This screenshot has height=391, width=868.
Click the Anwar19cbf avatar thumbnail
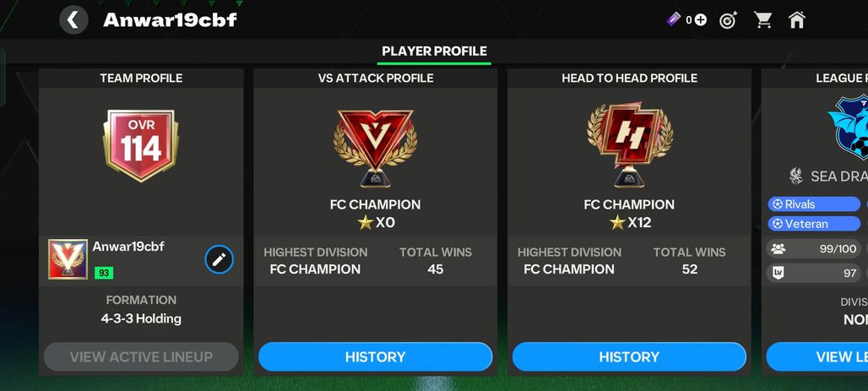click(68, 259)
